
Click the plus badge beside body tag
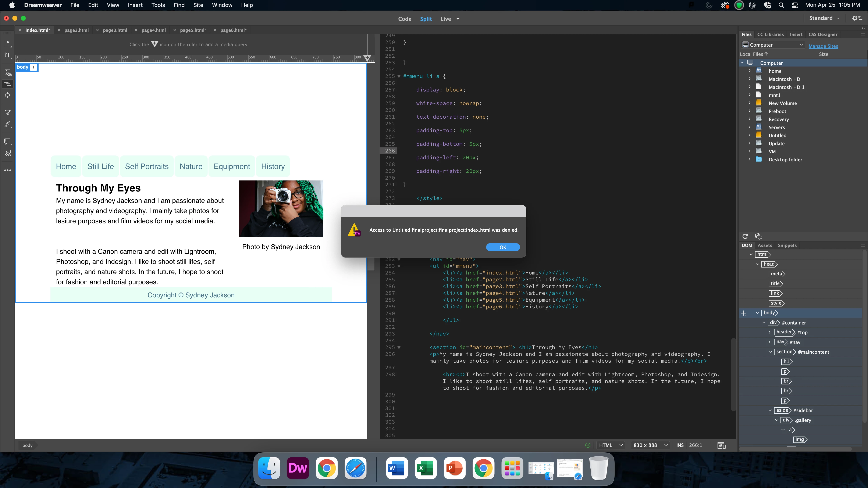tap(33, 67)
